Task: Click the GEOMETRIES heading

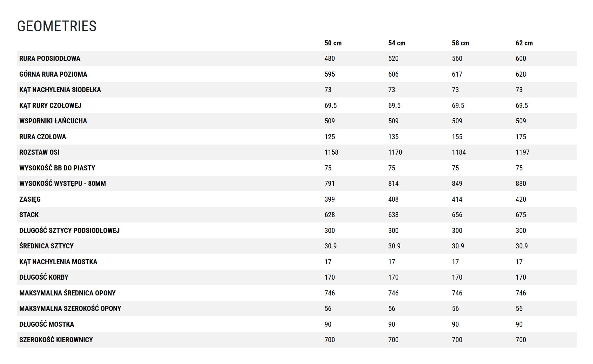Action: click(57, 26)
